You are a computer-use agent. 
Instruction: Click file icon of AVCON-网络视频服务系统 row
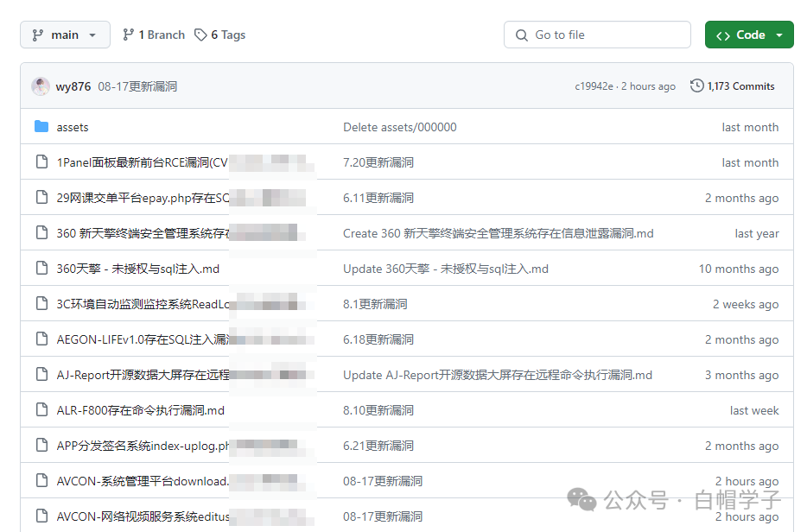point(41,516)
